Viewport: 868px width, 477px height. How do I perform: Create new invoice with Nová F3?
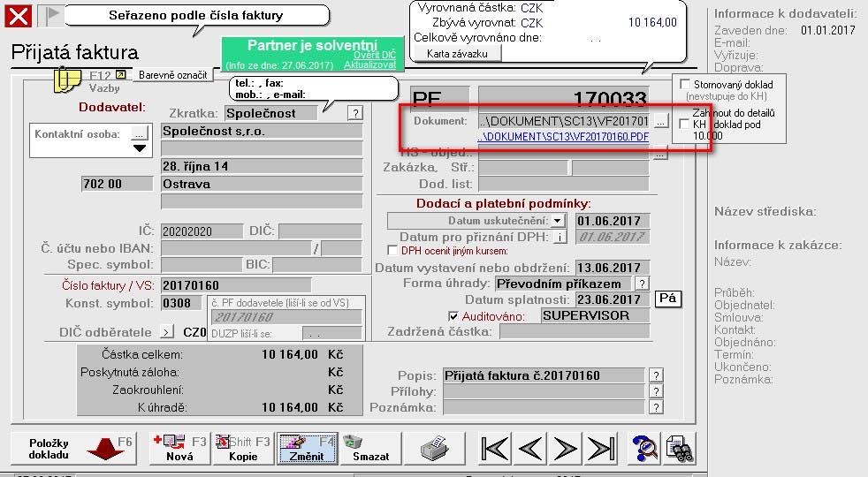point(180,448)
